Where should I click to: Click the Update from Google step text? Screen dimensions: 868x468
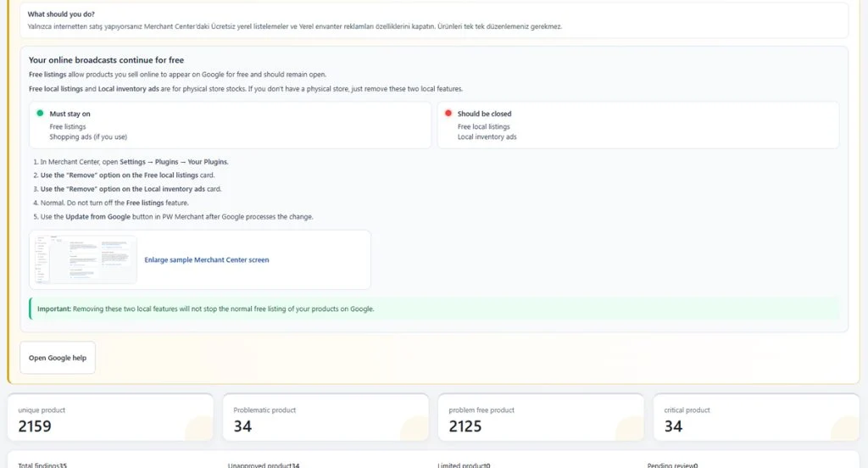click(173, 216)
